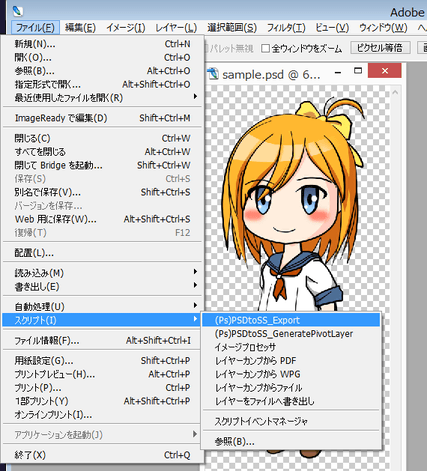This screenshot has height=471, width=427.
Task: Click the character artwork on canvas
Action: coord(293,203)
